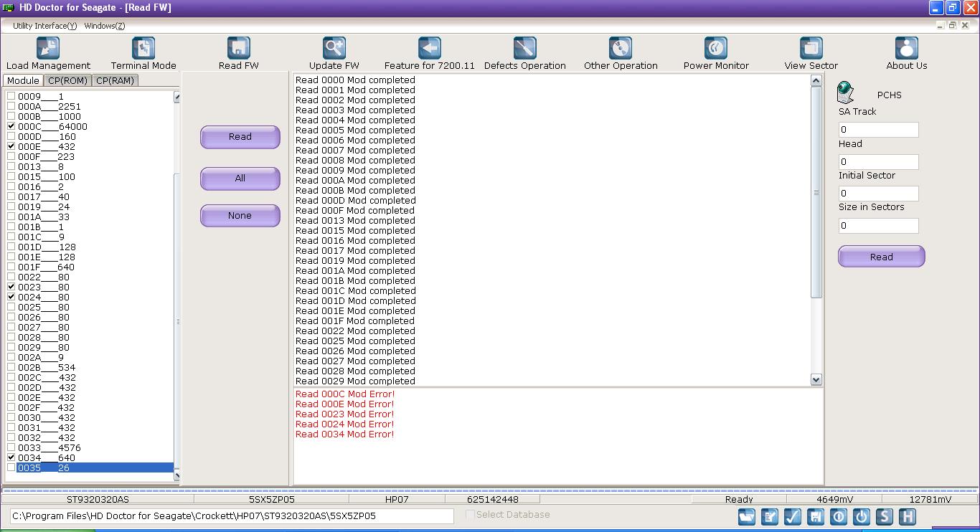Click the checkmark icon in bottom bar
This screenshot has width=980, height=532.
[793, 516]
